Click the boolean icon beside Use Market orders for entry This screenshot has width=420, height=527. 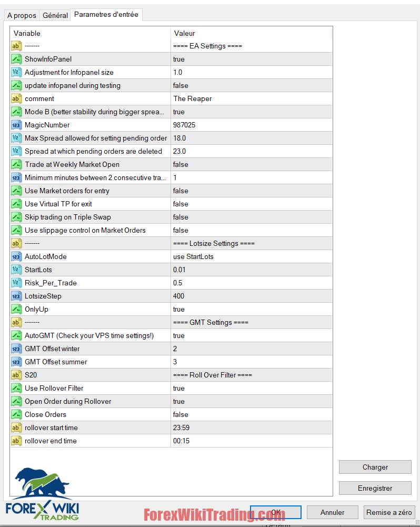16,191
